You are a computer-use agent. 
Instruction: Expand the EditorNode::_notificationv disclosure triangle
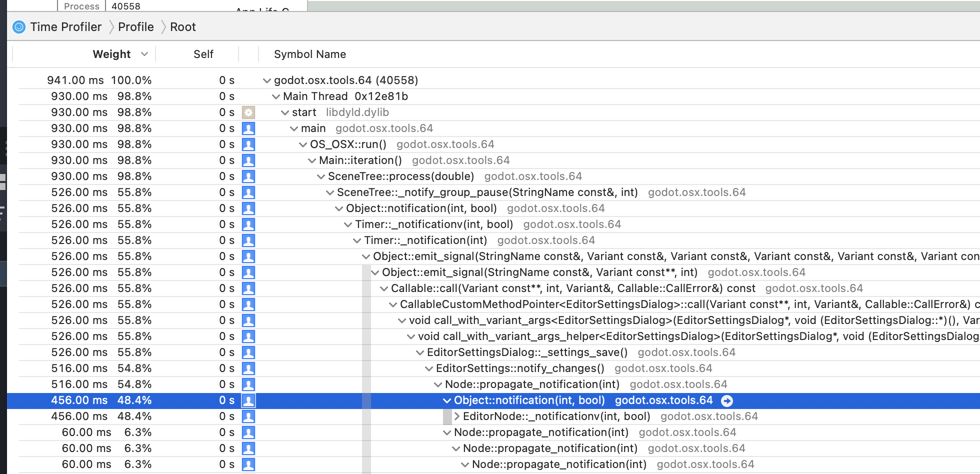(457, 416)
